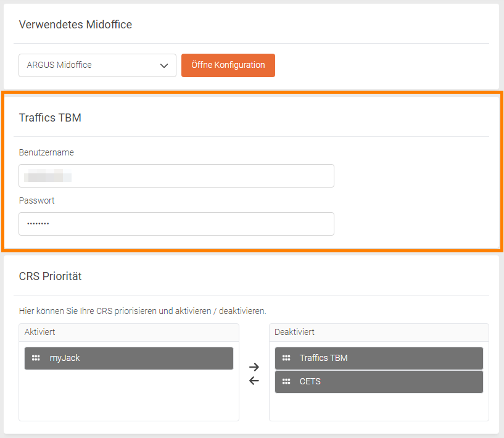Click the 'Hier können Sie Ihre CRS priorisieren' hint text
The image size is (504, 438).
pyautogui.click(x=143, y=311)
